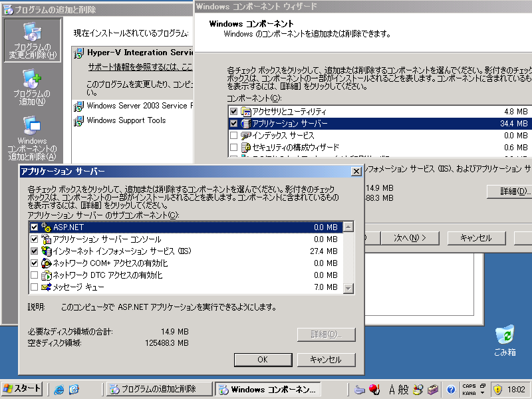
Task: Check the メッセージ キュー checkbox
Action: [35, 287]
